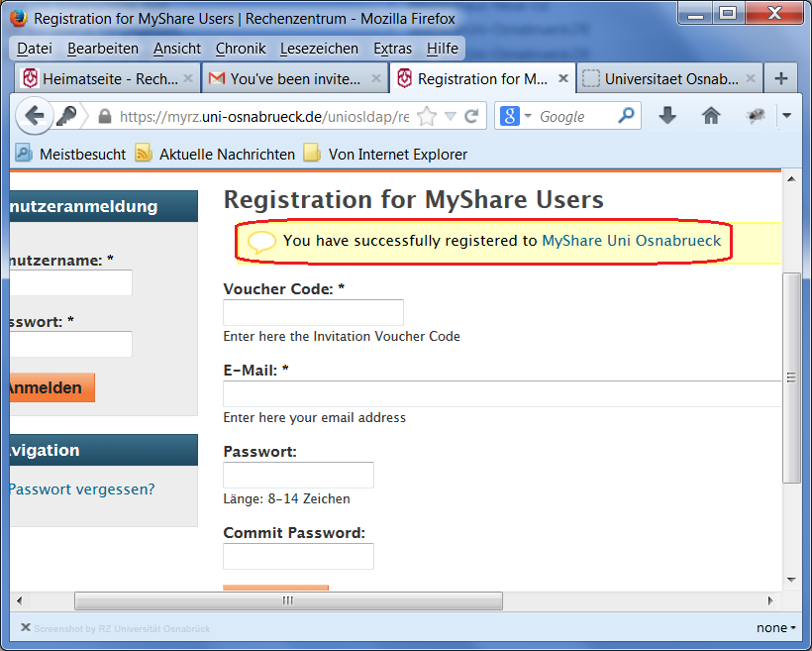Open the 'none' dropdown in the status bar
Screen dimensions: 812x651
775,627
